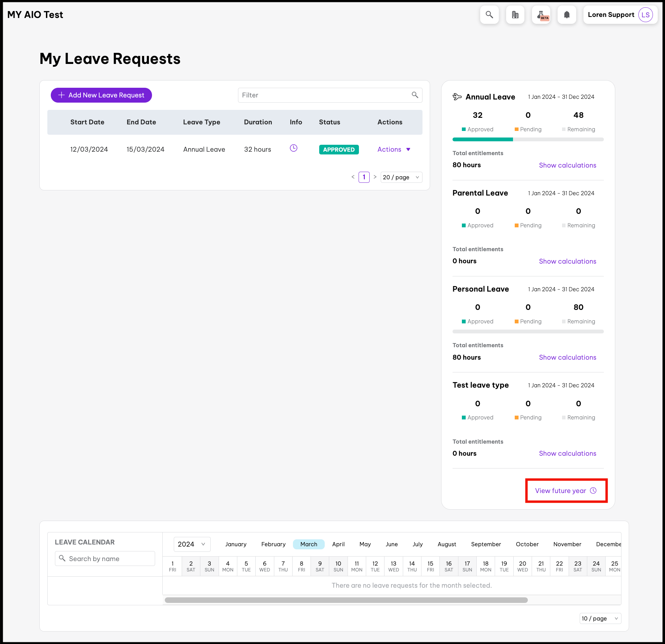The width and height of the screenshot is (665, 644).
Task: Show calculations for Test leave type
Action: pyautogui.click(x=568, y=453)
